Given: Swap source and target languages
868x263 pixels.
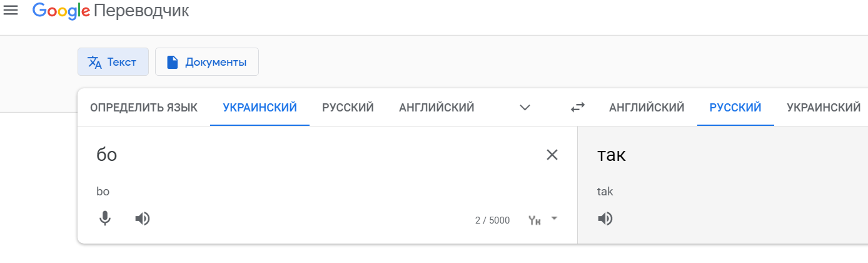Looking at the screenshot, I should click(x=578, y=108).
